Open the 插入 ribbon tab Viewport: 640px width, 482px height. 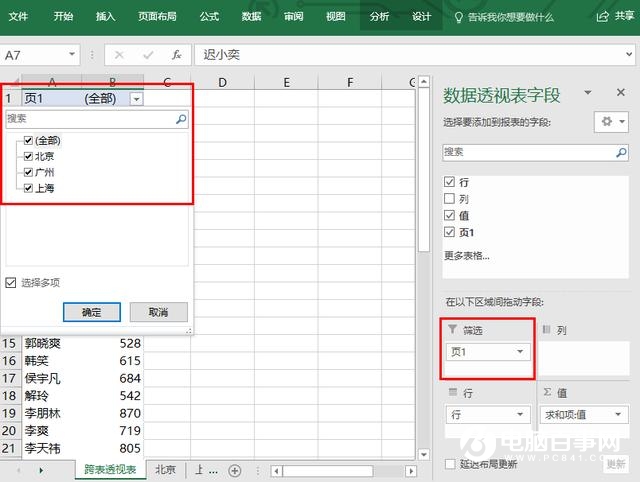click(x=105, y=16)
